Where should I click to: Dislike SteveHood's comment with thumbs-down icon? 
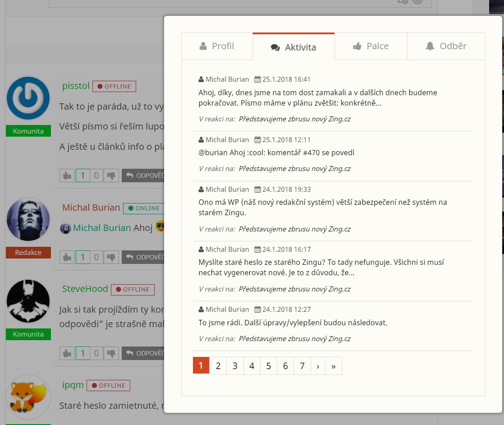pos(111,353)
